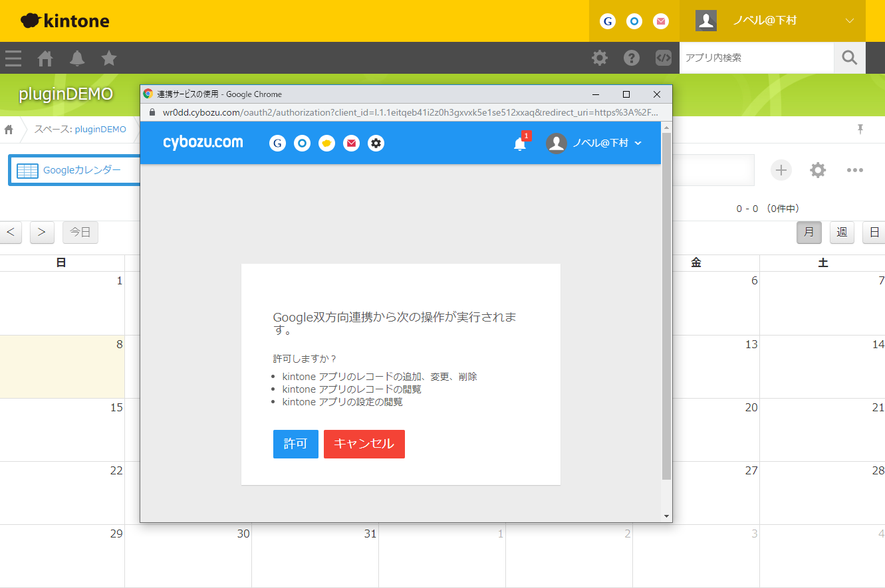Expand ノベル@下村 user menu in kintone header

[850, 21]
